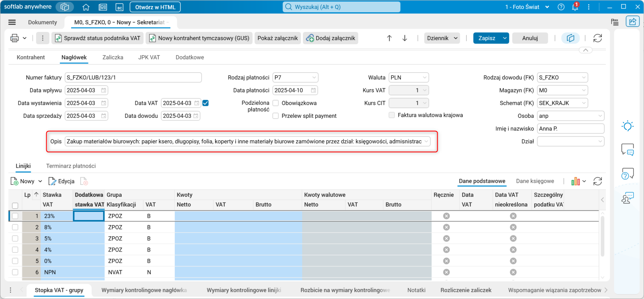Image resolution: width=644 pixels, height=299 pixels.
Task: Expand the Dział dropdown
Action: tap(600, 142)
